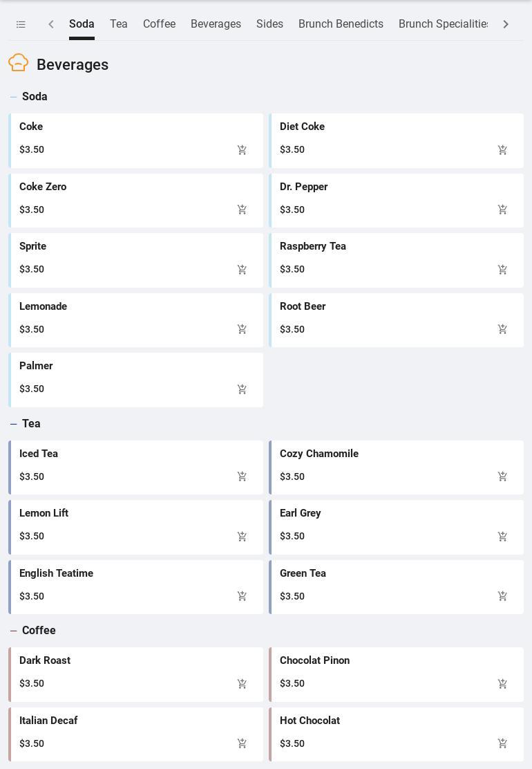Viewport: 532px width, 769px height.
Task: Collapse the Coffee section
Action: click(13, 631)
